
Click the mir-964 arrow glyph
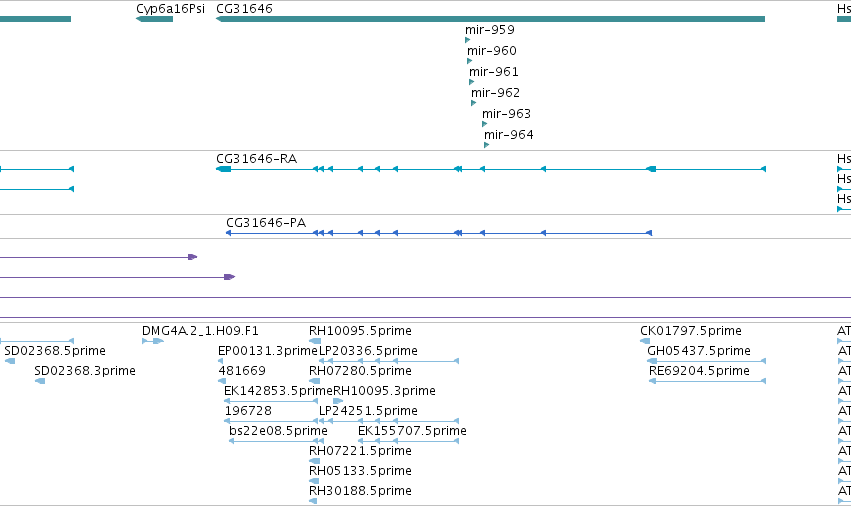point(486,145)
